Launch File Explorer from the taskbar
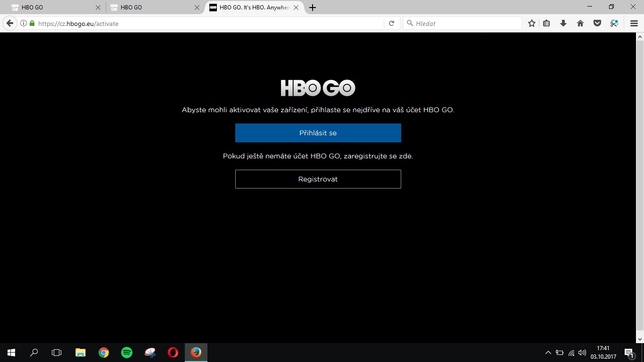The width and height of the screenshot is (644, 362). [x=81, y=353]
